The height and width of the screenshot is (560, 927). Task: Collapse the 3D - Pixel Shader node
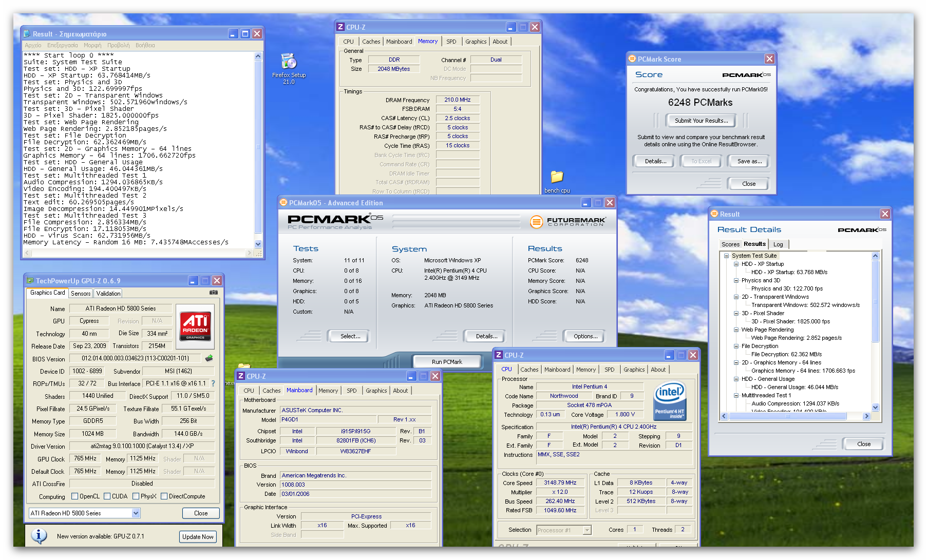pos(736,313)
